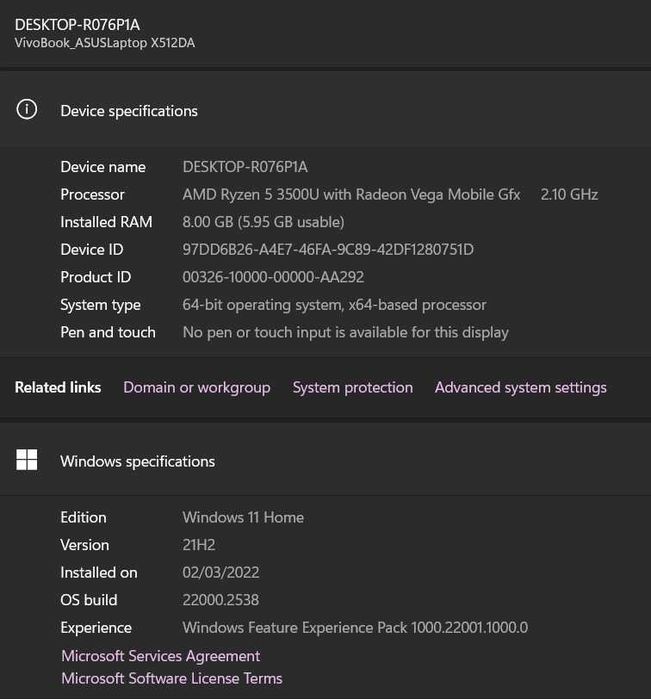Open Domain or workgroup link

[x=197, y=387]
